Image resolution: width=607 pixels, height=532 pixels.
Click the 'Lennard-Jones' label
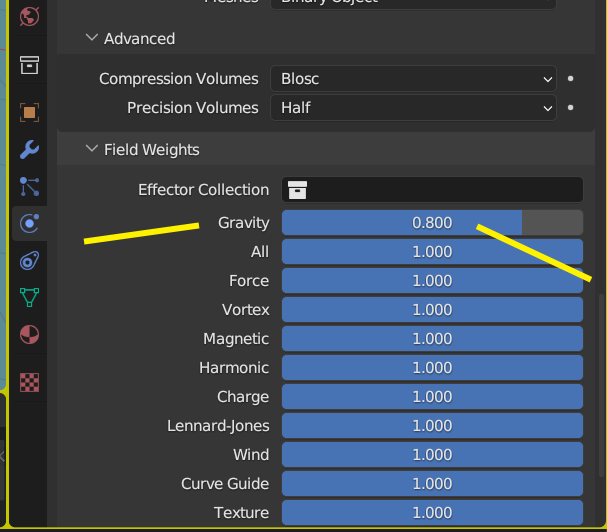tap(218, 426)
